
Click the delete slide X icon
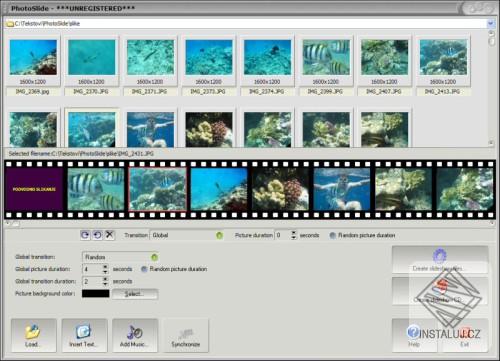tap(109, 235)
